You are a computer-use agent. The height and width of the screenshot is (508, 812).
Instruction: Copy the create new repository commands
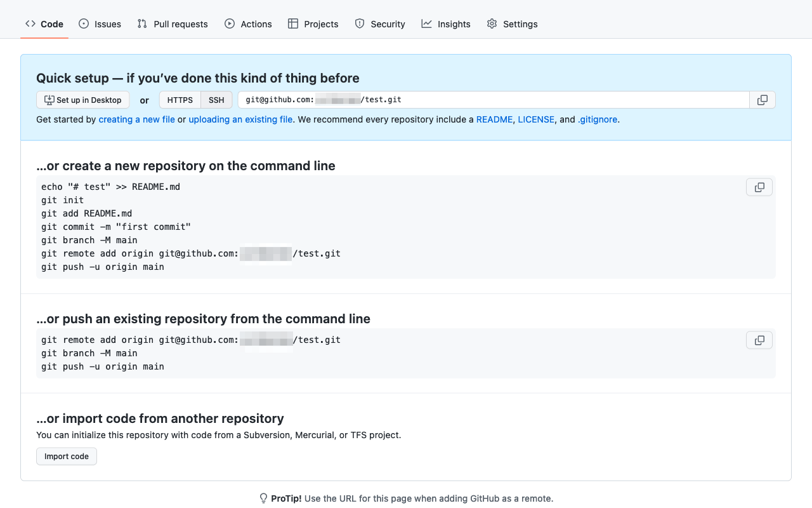click(x=759, y=187)
